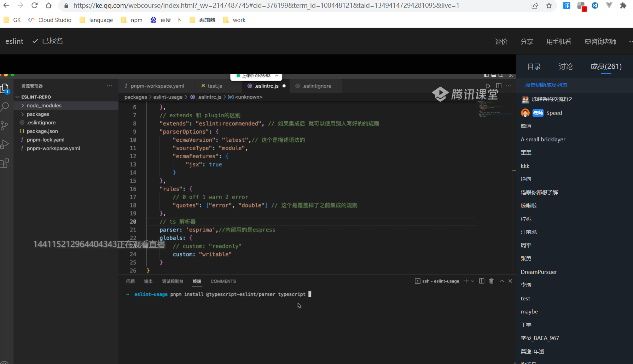Viewport: 633px width, 364px height.
Task: Open the Run and Debug icon
Action: 5,144
